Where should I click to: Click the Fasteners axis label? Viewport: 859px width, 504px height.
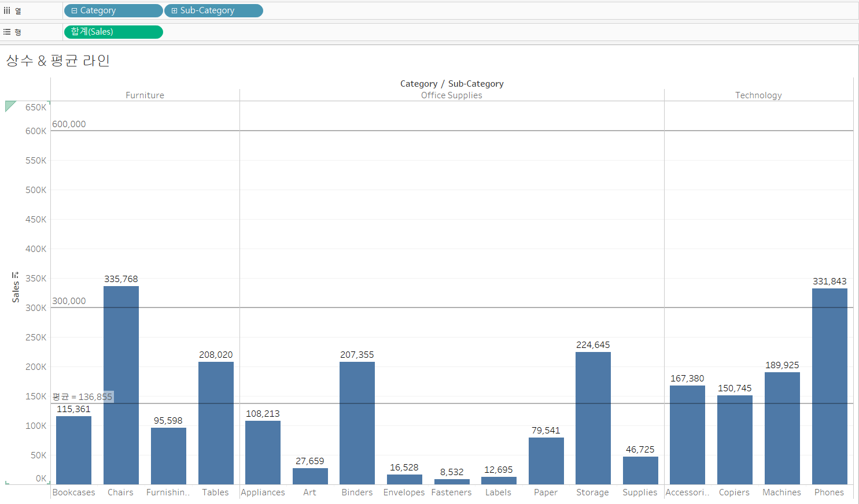pos(451,492)
